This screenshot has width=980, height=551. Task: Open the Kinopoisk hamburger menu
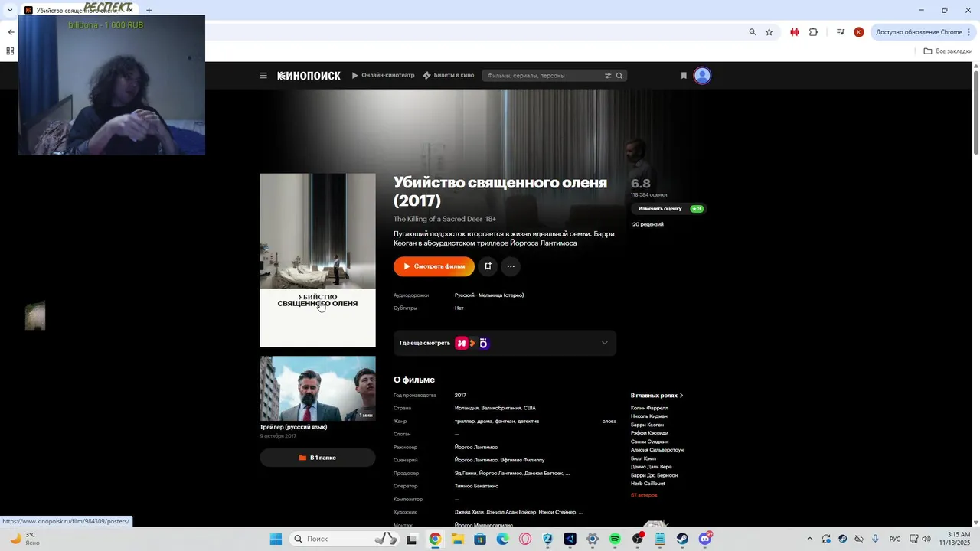click(263, 76)
